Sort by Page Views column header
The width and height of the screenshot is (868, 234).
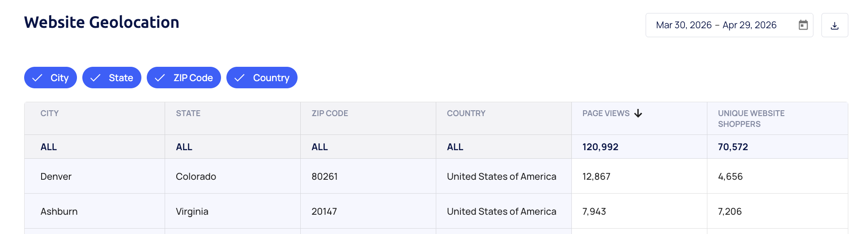click(x=606, y=113)
